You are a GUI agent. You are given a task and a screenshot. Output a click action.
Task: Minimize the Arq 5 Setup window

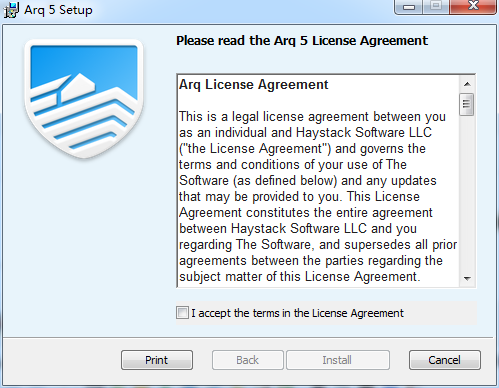click(x=409, y=7)
